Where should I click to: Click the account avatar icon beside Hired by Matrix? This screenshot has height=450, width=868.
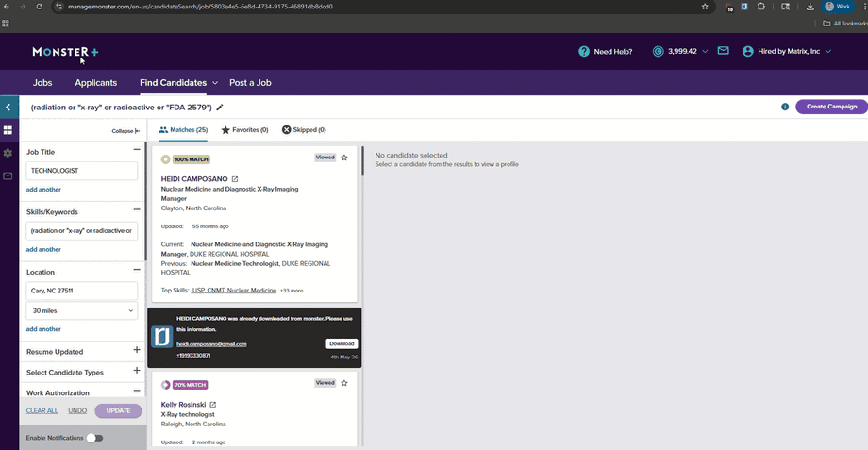747,52
